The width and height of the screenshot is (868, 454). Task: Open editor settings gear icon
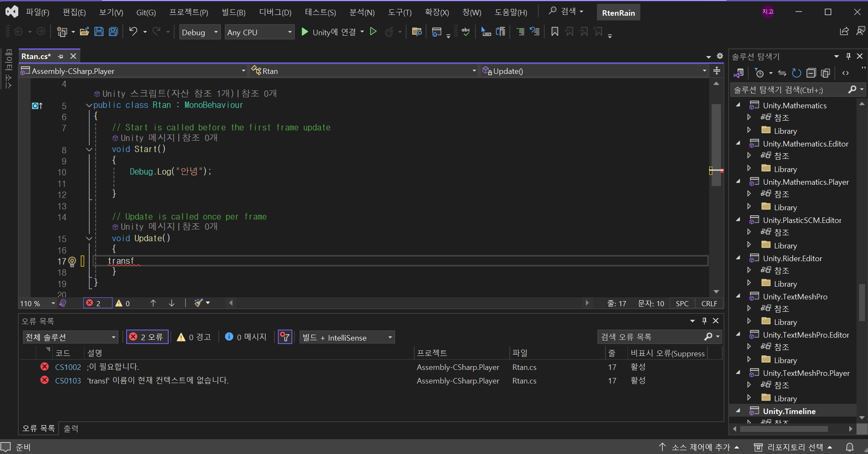point(720,56)
